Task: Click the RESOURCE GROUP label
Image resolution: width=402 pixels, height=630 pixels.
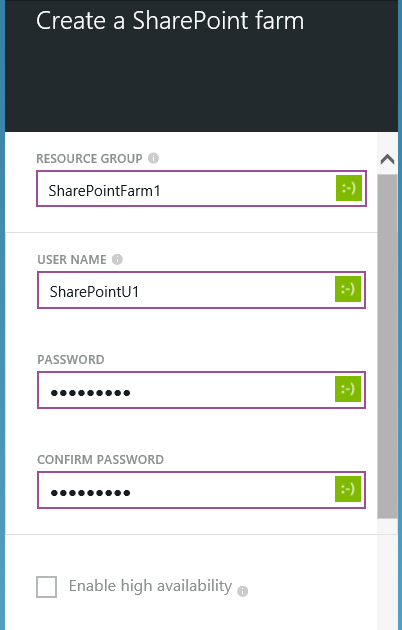Action: pyautogui.click(x=89, y=159)
